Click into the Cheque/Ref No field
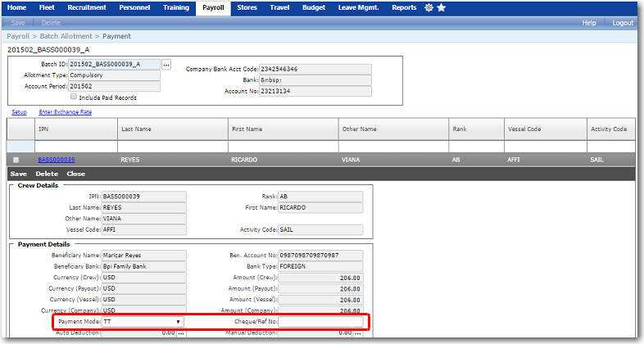 click(x=321, y=322)
